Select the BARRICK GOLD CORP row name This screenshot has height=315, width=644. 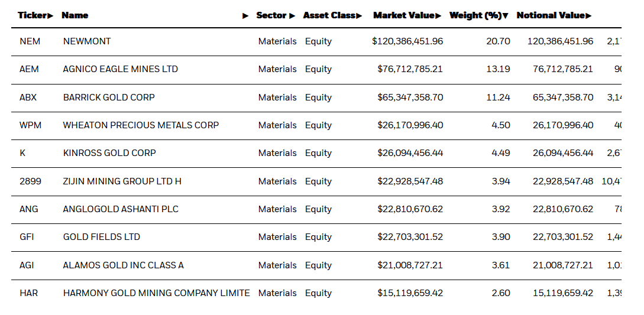pos(109,98)
